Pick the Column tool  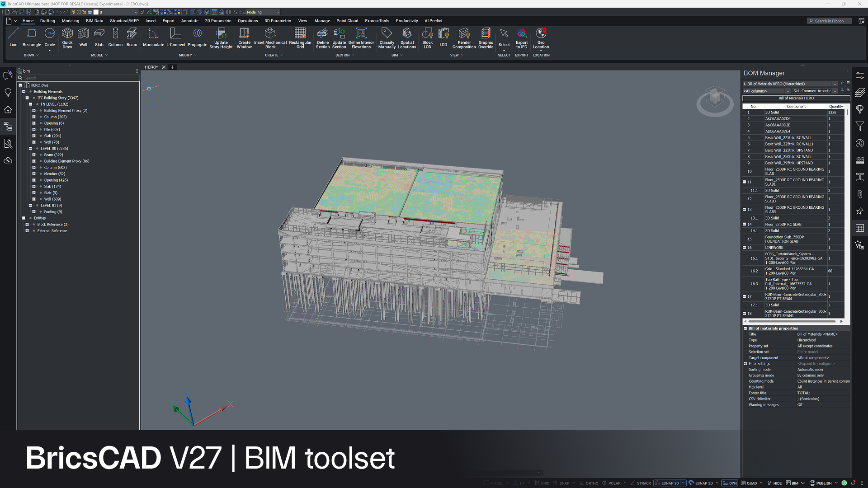115,37
